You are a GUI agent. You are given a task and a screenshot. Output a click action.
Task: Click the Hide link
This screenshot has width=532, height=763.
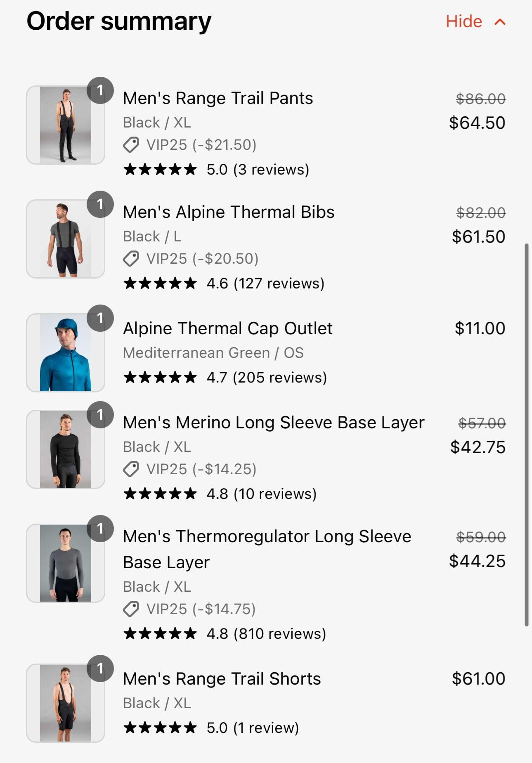tap(464, 21)
